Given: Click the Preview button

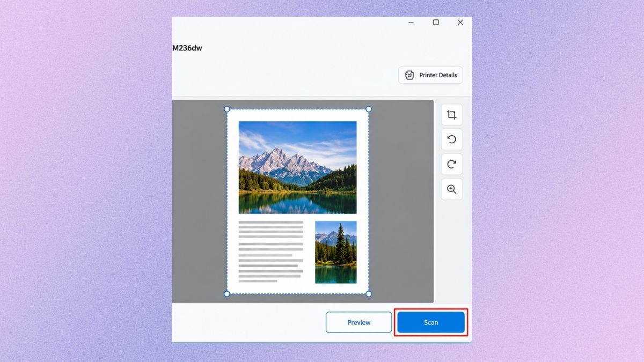Looking at the screenshot, I should click(x=359, y=322).
